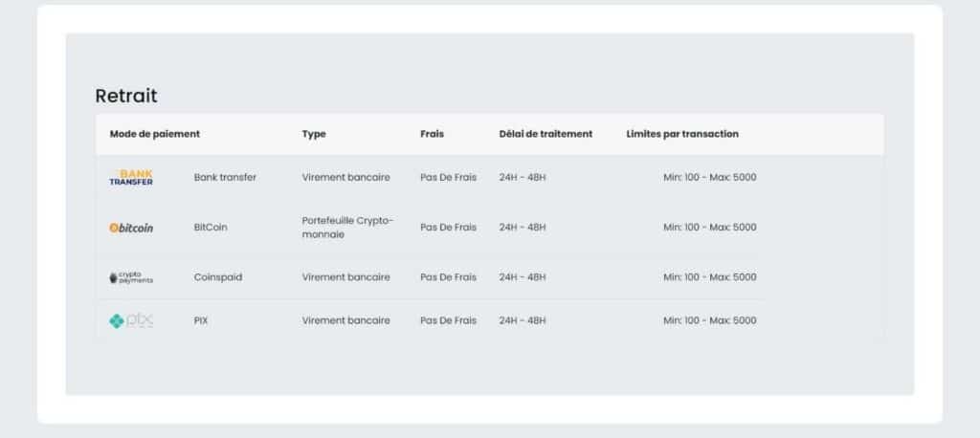The height and width of the screenshot is (438, 980).
Task: Click Portefeuille Crypto-monnaie type cell
Action: coord(348,228)
